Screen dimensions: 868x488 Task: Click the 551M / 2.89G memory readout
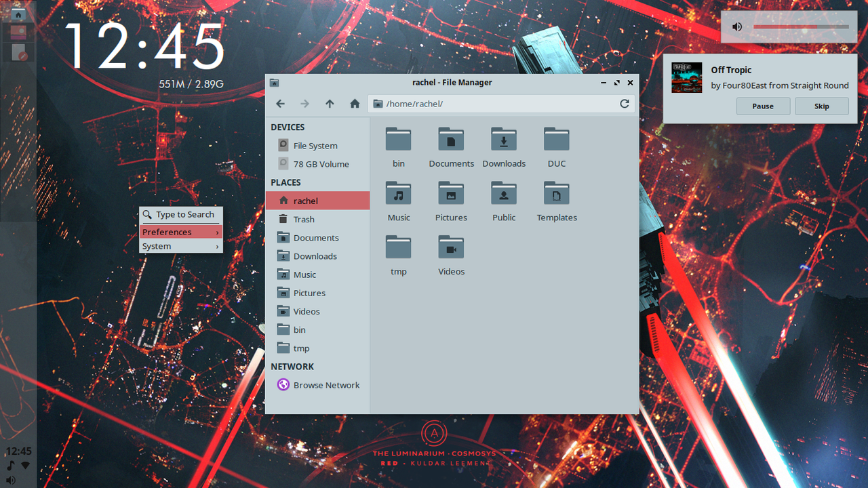[191, 85]
